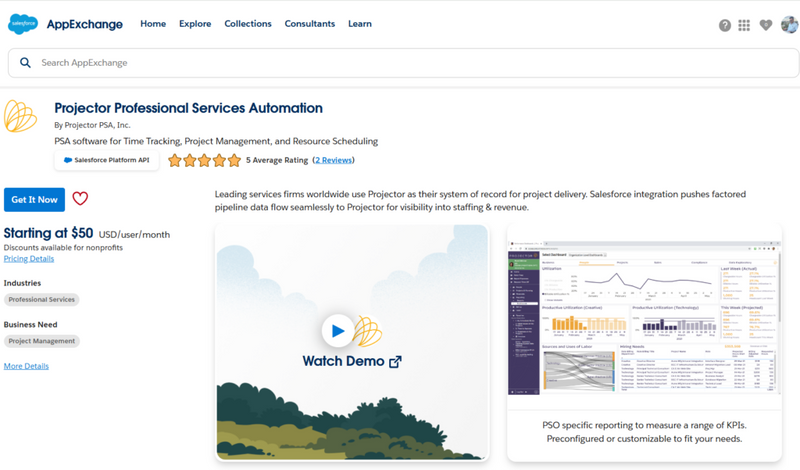
Task: Select the Project Management tag
Action: (x=41, y=341)
